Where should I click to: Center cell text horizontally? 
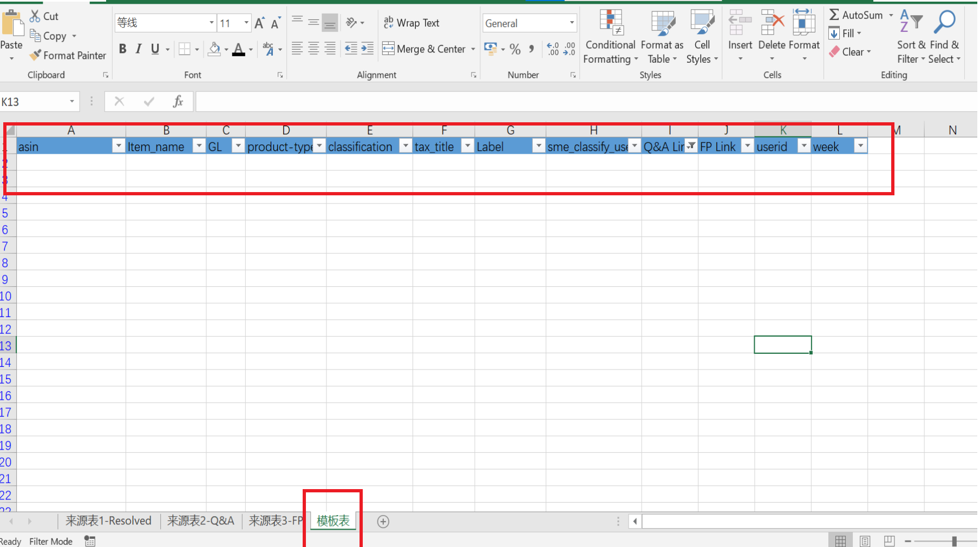pos(313,49)
